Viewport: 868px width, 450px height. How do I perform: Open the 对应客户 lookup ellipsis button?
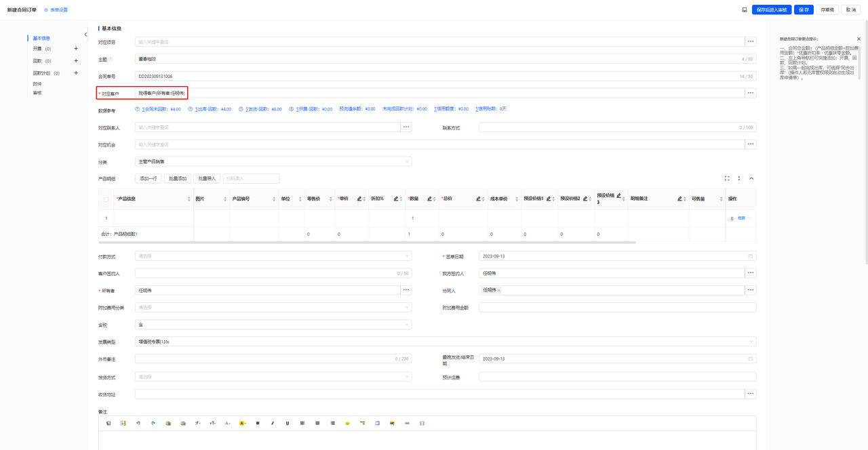click(x=751, y=93)
